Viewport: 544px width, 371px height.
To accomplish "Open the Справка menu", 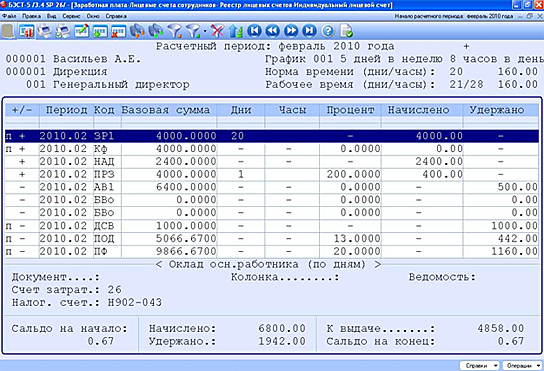I will (x=116, y=16).
